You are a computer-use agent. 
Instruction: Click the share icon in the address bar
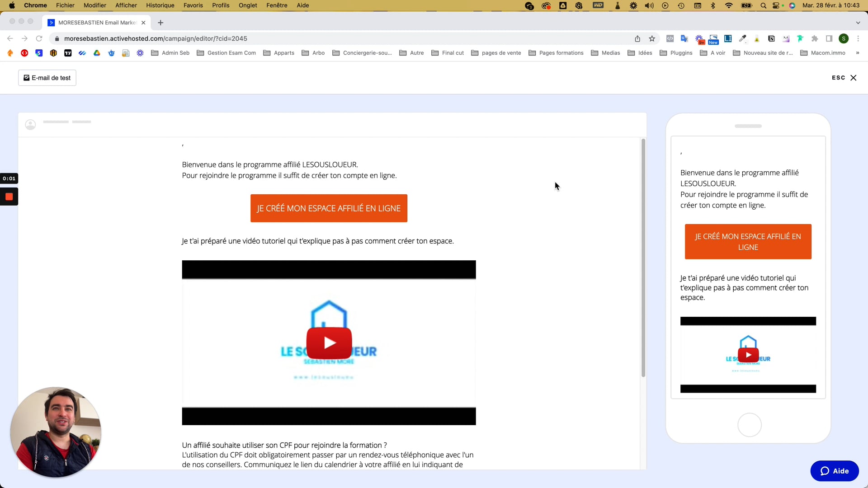click(637, 39)
